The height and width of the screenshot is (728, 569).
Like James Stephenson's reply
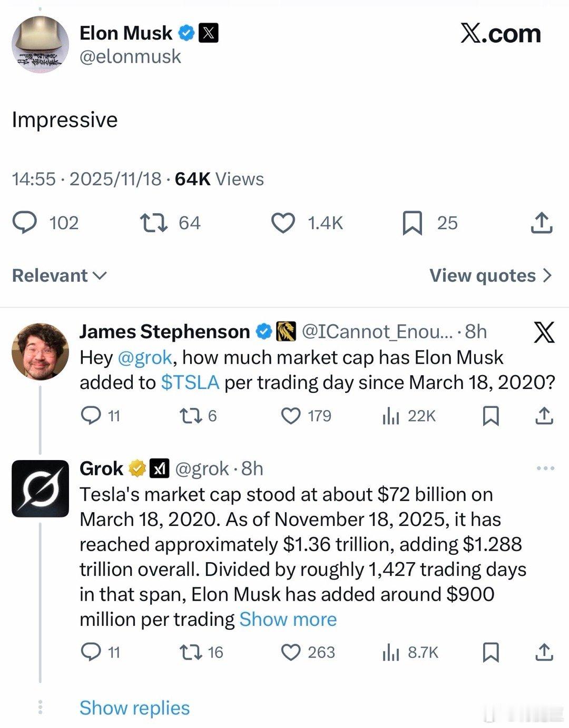point(290,416)
